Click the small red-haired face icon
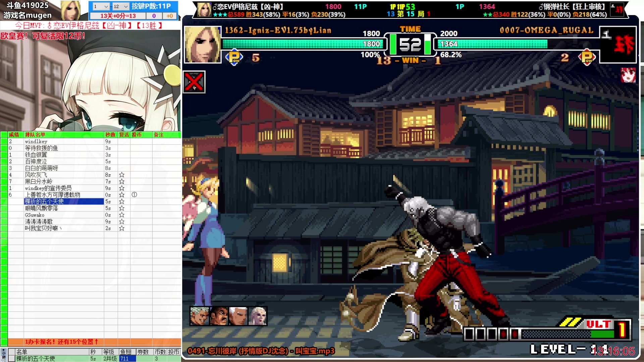The height and width of the screenshot is (362, 644). [x=628, y=75]
